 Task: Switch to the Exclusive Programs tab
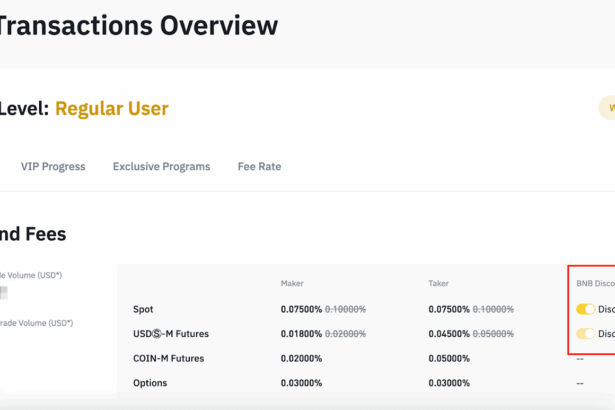(x=161, y=167)
